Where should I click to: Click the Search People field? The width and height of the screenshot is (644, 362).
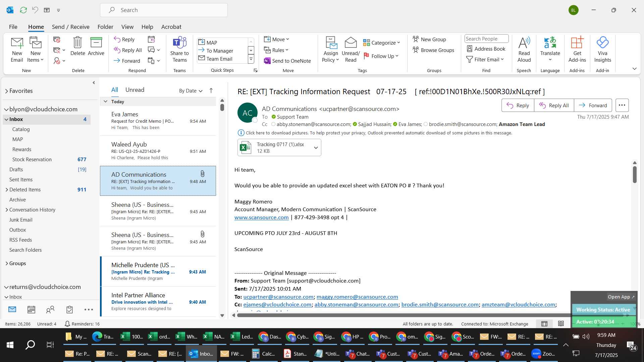pyautogui.click(x=486, y=39)
